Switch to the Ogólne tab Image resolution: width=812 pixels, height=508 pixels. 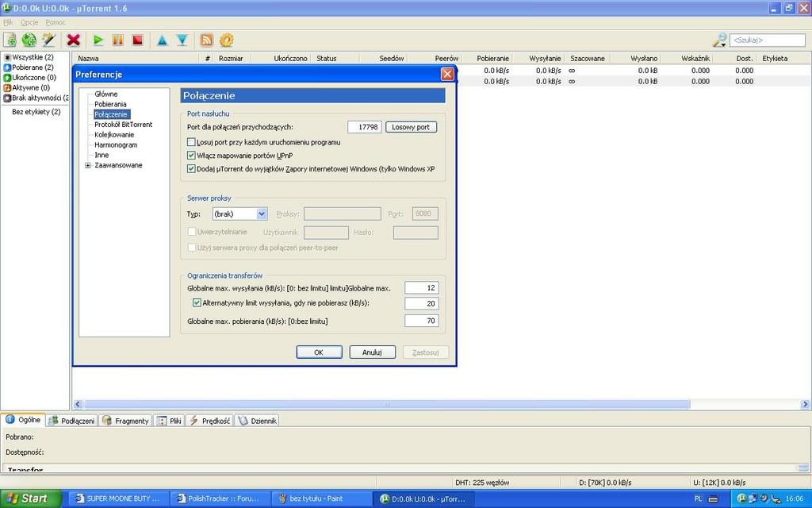click(x=23, y=420)
